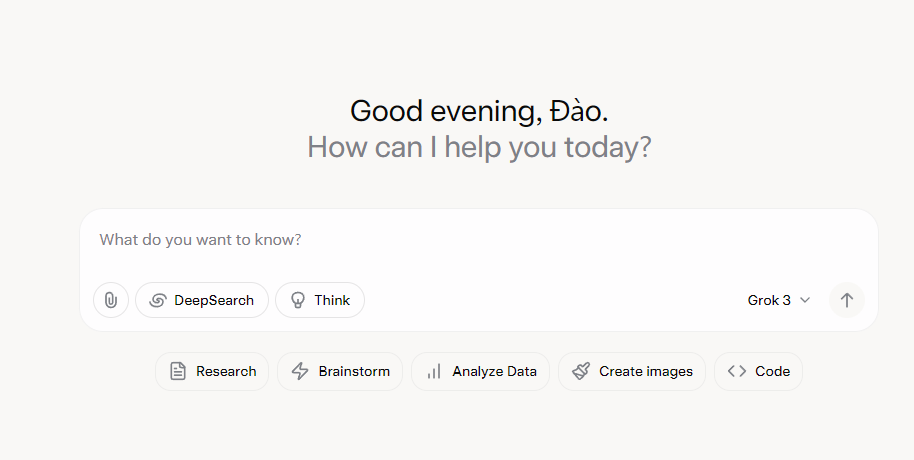The image size is (914, 460).
Task: Select the Create images label
Action: (646, 371)
